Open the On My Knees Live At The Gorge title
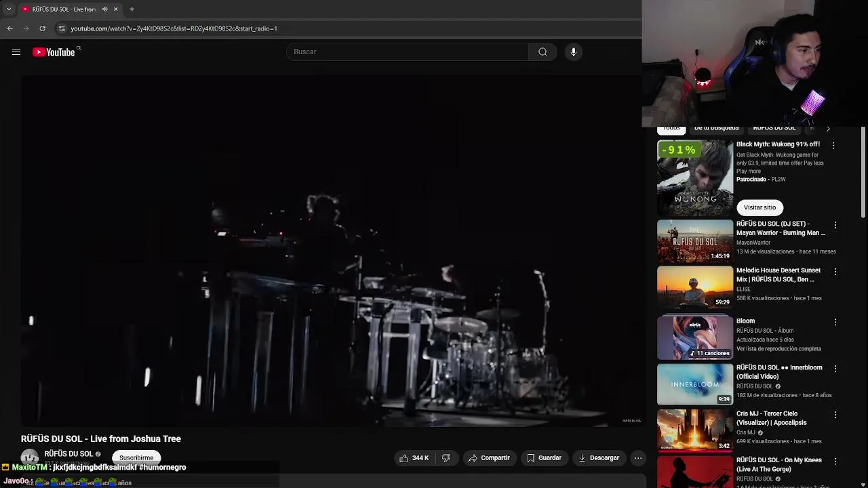This screenshot has height=488, width=868. pos(779,464)
